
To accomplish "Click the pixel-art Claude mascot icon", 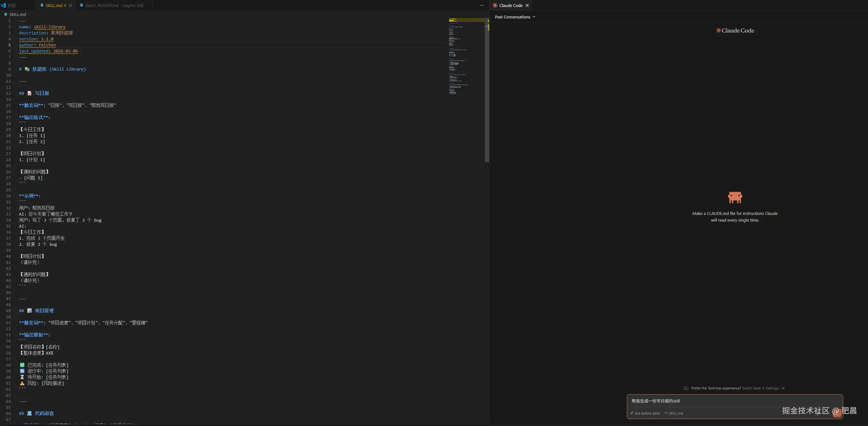I will 735,197.
